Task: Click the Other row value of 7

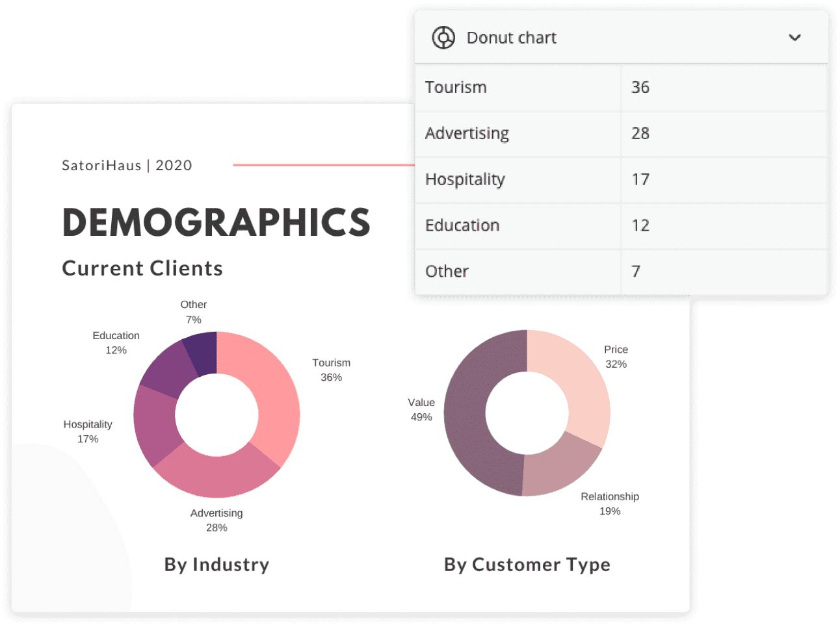Action: 635,271
